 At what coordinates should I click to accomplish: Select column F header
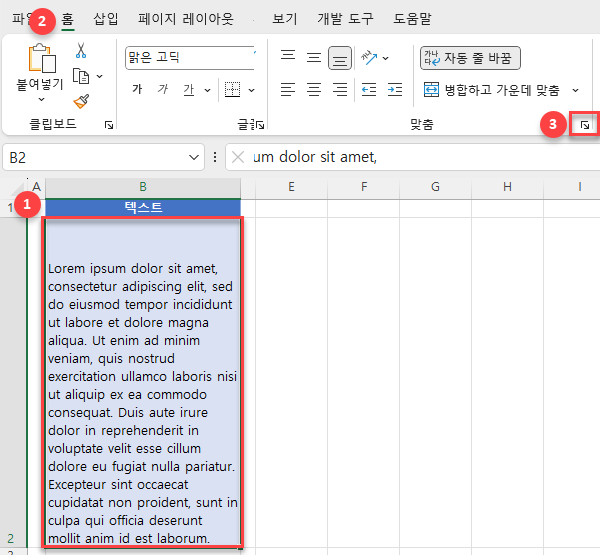point(364,187)
